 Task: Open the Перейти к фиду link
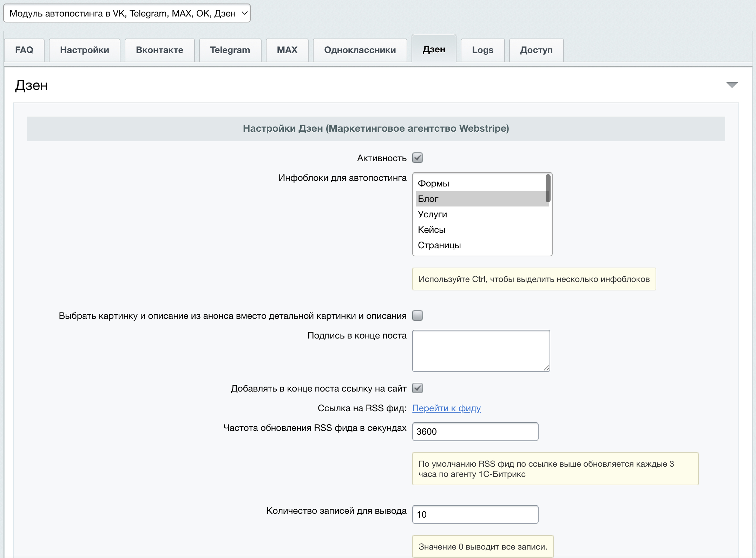click(x=447, y=408)
